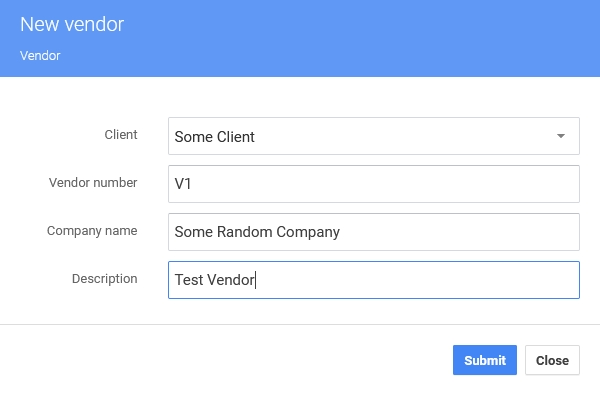Click the New vendor dialog title

pyautogui.click(x=72, y=24)
